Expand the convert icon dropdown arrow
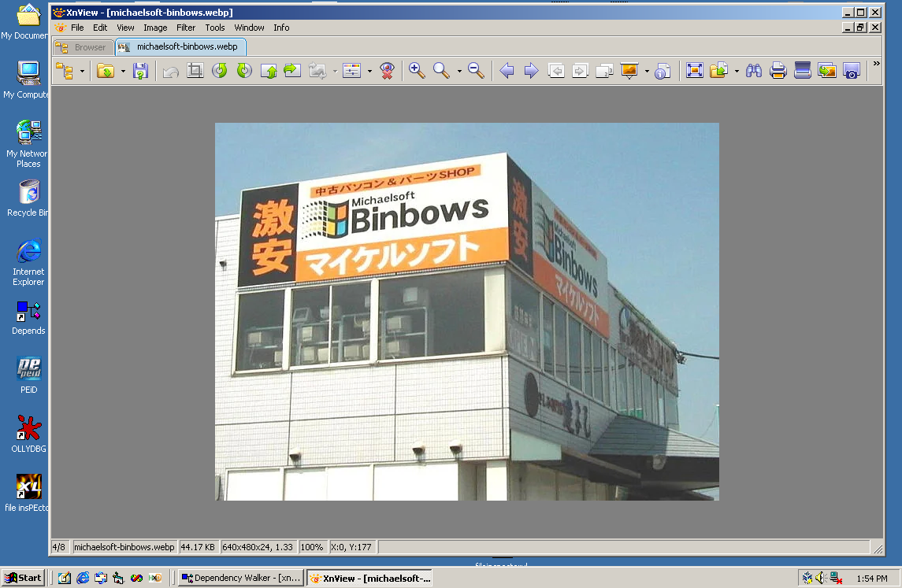This screenshot has width=902, height=588. 335,72
